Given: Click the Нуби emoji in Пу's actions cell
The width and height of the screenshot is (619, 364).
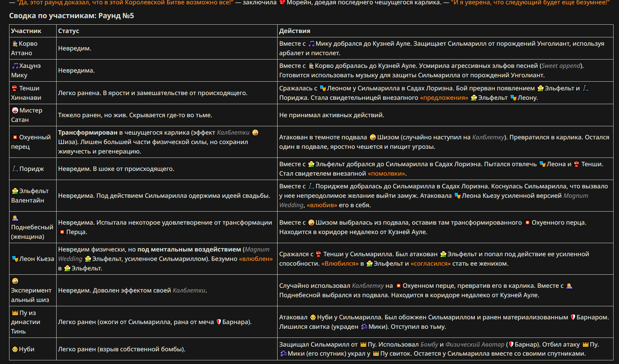Looking at the screenshot, I should (313, 317).
